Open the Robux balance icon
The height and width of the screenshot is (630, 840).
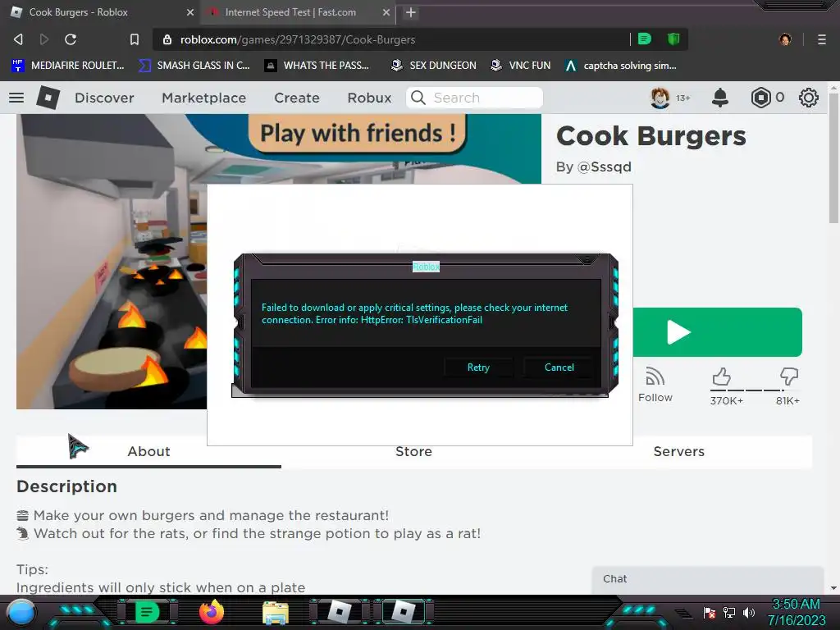pyautogui.click(x=760, y=98)
